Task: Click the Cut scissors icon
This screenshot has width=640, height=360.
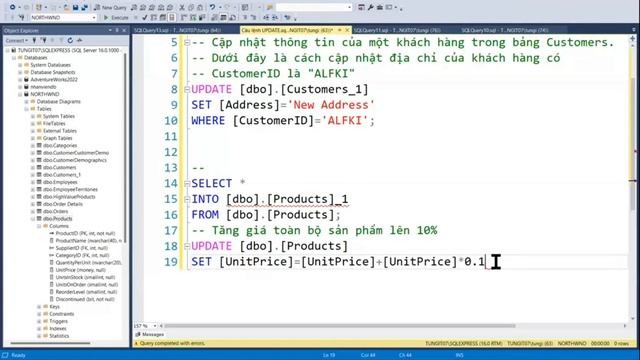Action: (x=182, y=7)
